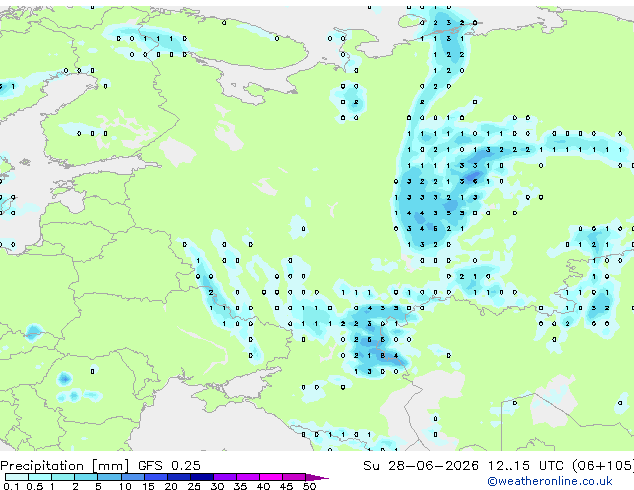Open the weatheronline.co.uk link

pyautogui.click(x=550, y=481)
